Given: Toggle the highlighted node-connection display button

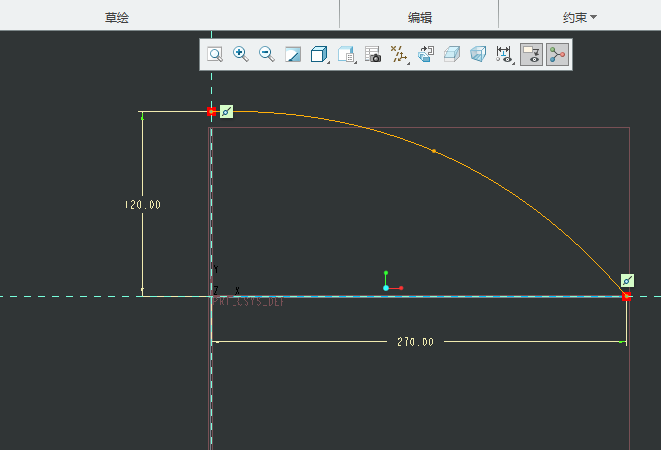Looking at the screenshot, I should 557,54.
